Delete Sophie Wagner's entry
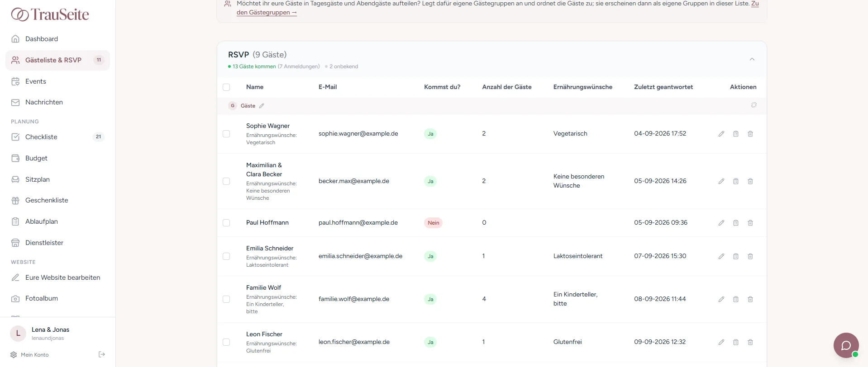The width and height of the screenshot is (868, 367). pos(750,134)
